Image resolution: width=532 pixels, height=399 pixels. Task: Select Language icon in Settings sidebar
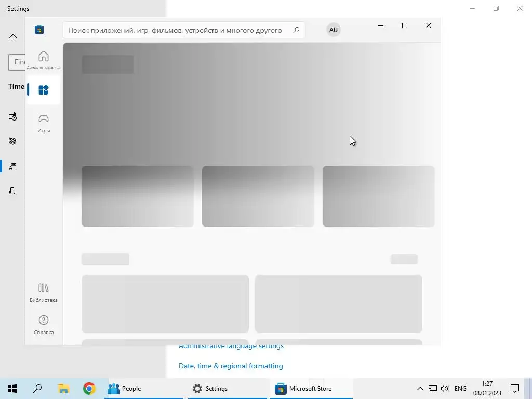click(12, 166)
